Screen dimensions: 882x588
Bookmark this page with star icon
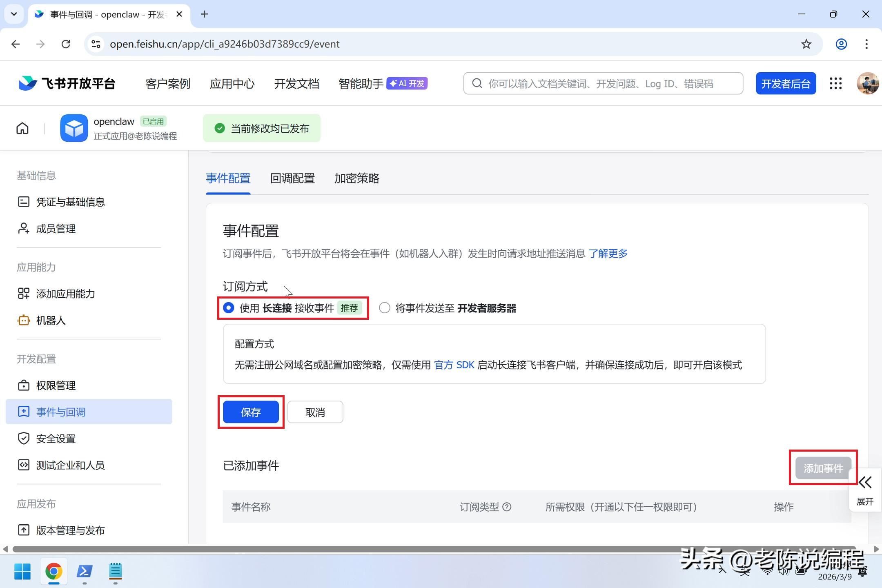pos(806,44)
